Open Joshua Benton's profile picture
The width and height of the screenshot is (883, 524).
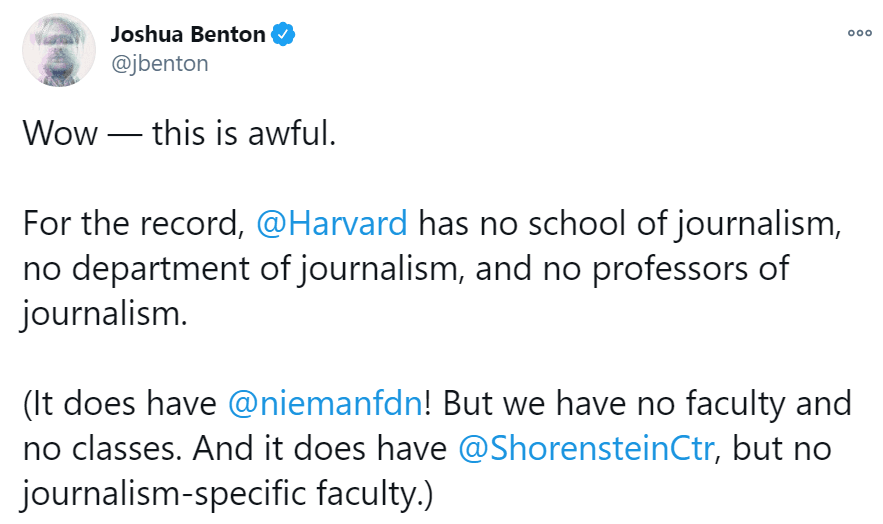59,50
